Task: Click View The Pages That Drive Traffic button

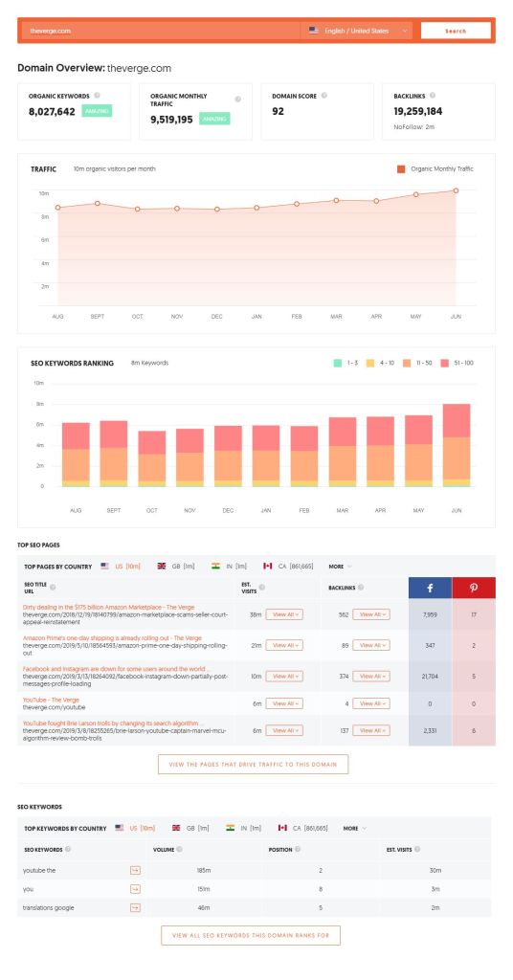Action: click(x=253, y=765)
